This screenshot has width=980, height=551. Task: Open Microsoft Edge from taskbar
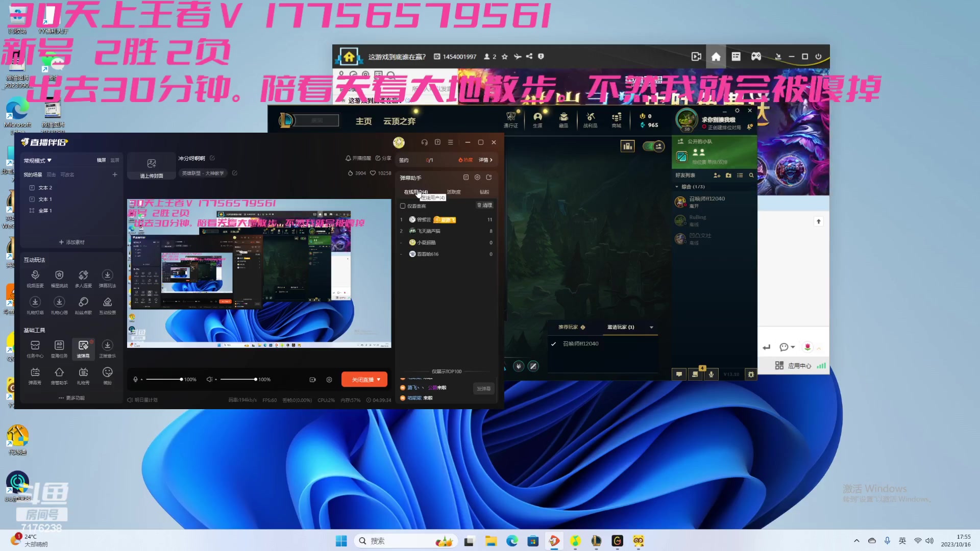(512, 541)
